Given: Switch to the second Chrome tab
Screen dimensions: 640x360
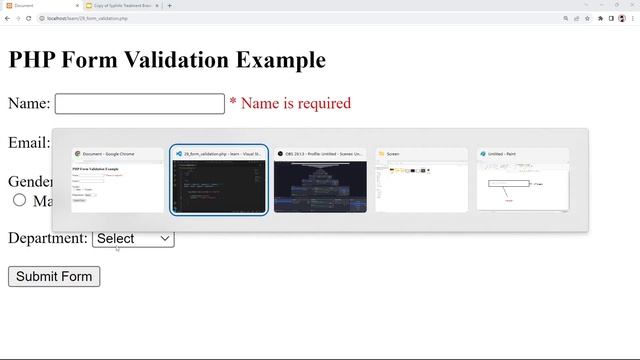Looking at the screenshot, I should [122, 6].
